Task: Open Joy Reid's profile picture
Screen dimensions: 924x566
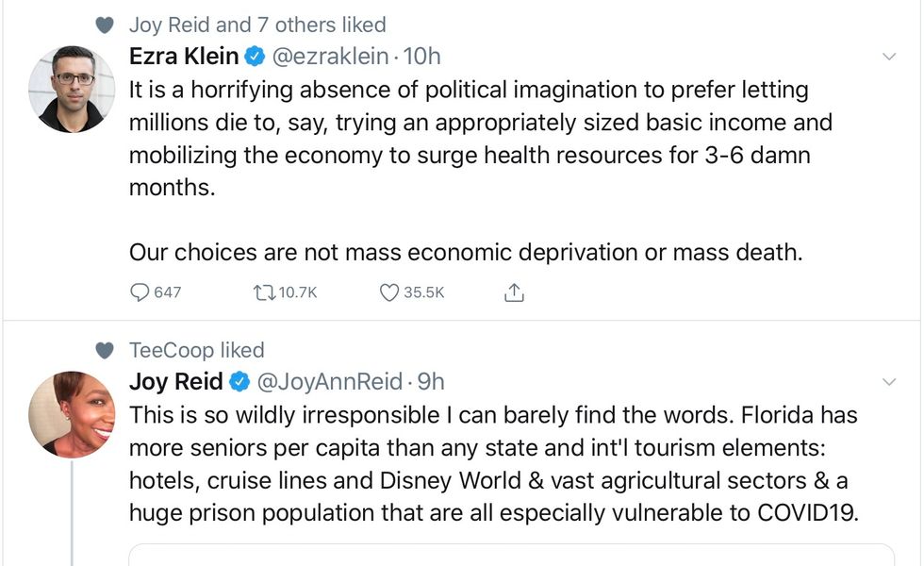Action: (x=72, y=414)
